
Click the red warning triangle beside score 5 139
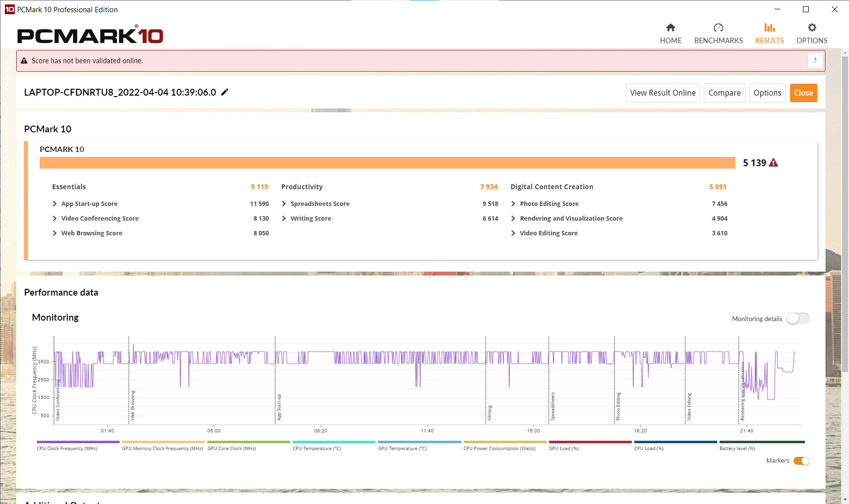[774, 163]
